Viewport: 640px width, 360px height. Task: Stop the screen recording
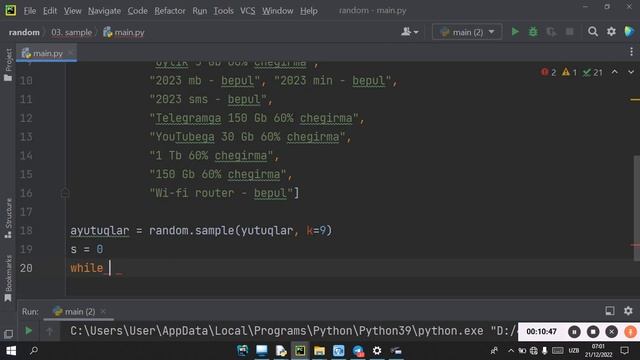tap(593, 332)
